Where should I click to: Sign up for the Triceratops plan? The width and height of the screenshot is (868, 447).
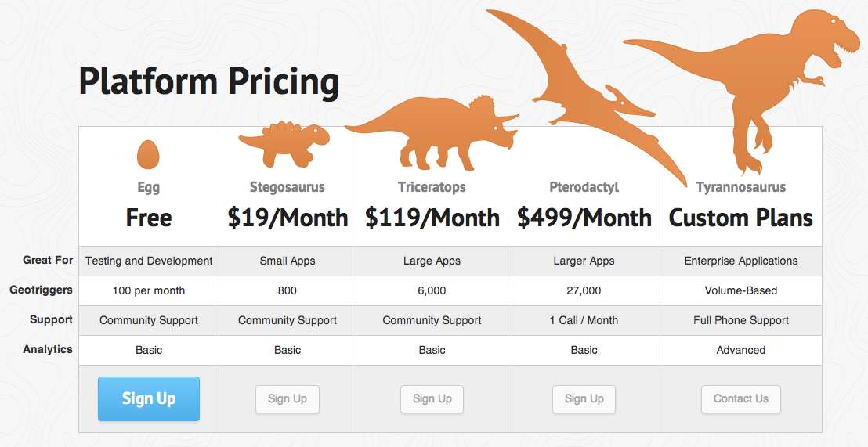pos(432,398)
